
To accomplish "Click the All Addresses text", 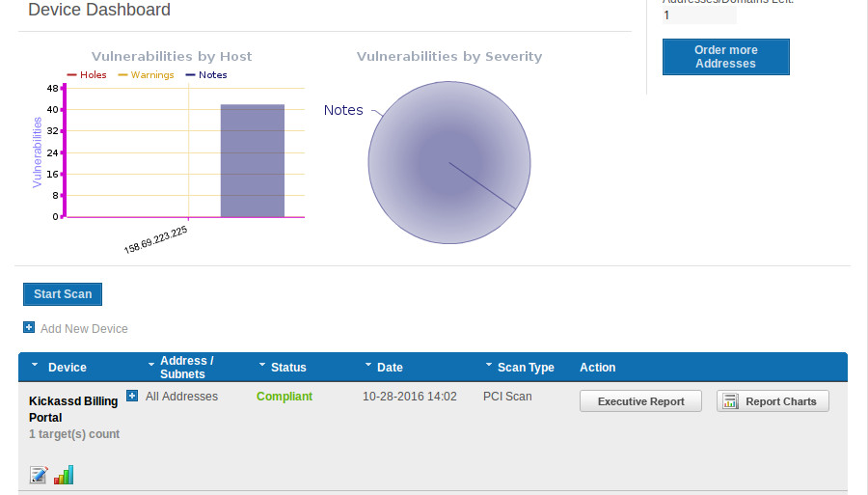I will (x=181, y=397).
